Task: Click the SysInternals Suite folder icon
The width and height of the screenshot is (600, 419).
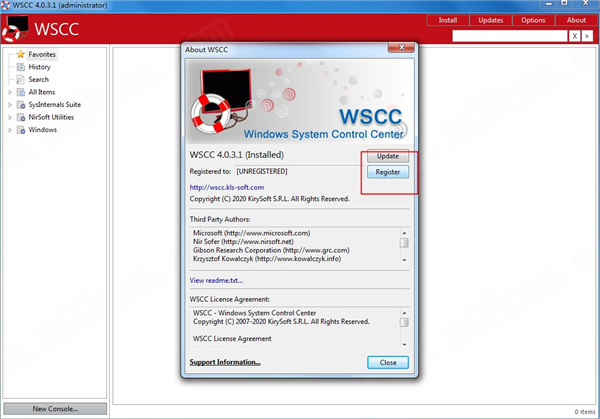Action: pos(21,105)
